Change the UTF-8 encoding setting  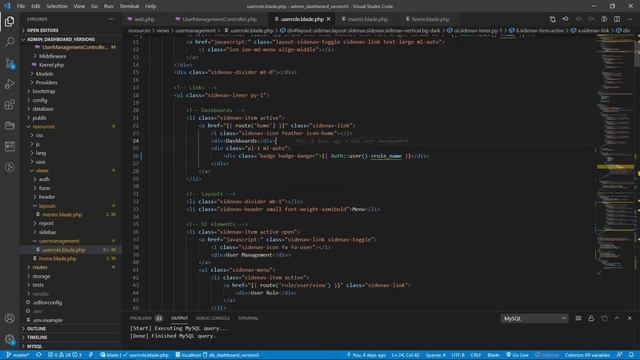(x=458, y=355)
